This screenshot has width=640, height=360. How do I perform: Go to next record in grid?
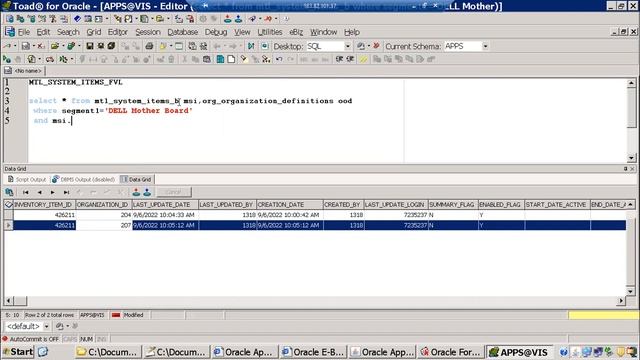point(53,192)
